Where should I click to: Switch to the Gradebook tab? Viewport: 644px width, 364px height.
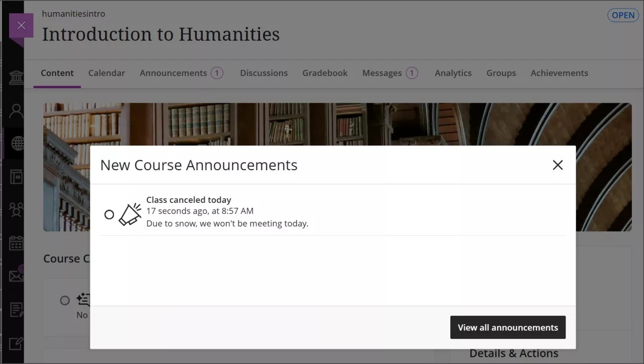tap(325, 73)
